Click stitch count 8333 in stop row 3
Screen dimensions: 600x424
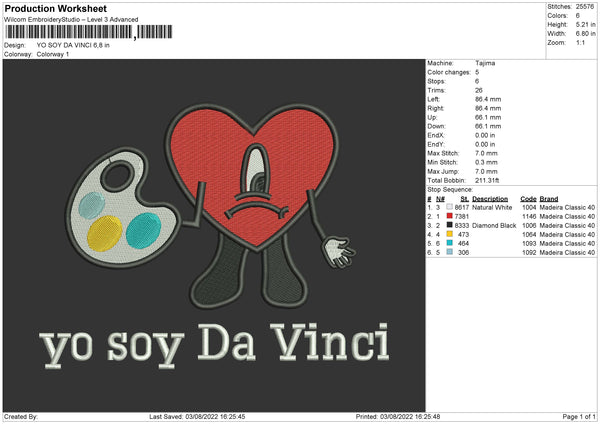click(462, 225)
